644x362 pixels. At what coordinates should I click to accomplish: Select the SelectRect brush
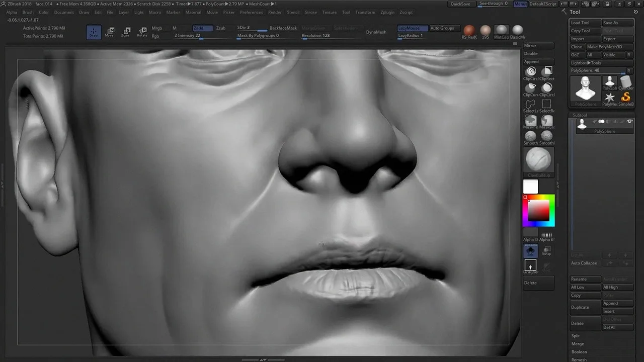(547, 106)
